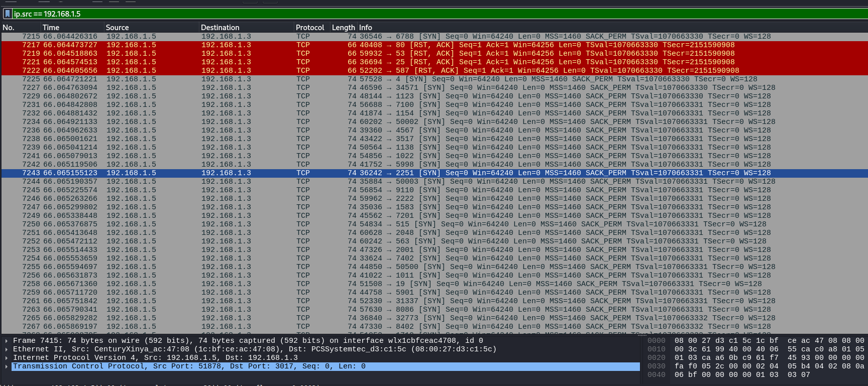This screenshot has height=386, width=868.
Task: Select packet 7225 SYN to port 4
Action: (x=435, y=79)
